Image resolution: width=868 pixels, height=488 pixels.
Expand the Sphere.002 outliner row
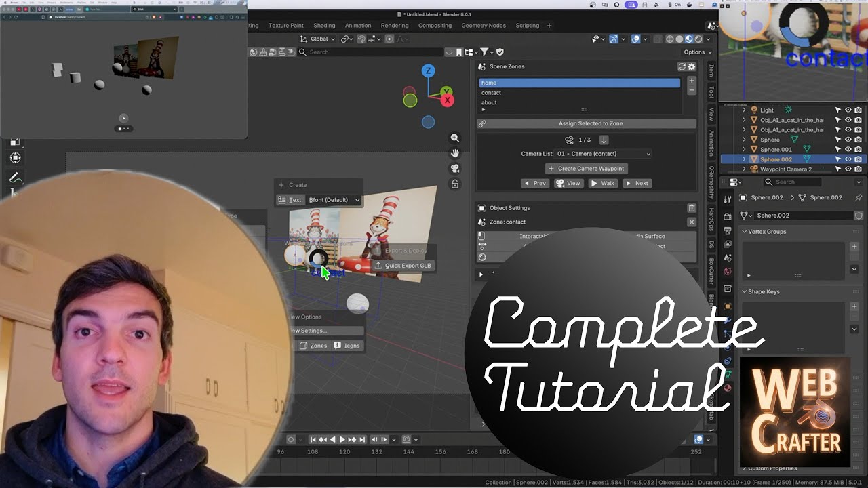(x=744, y=159)
